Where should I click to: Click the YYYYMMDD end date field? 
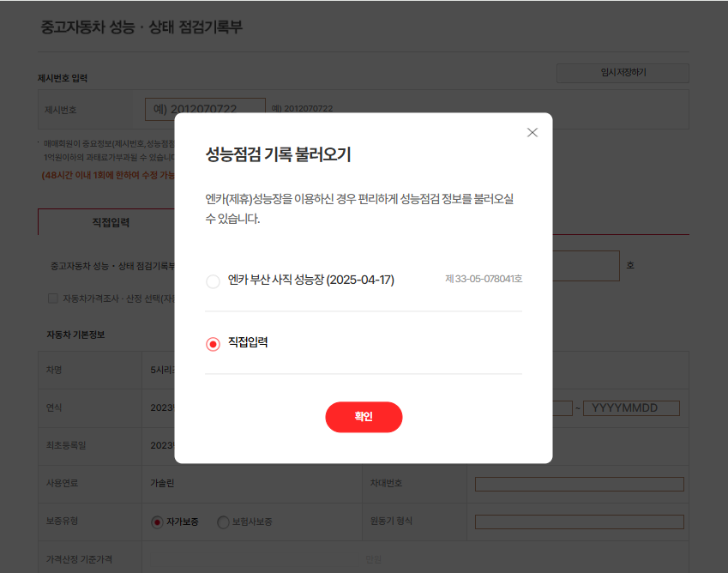(631, 408)
